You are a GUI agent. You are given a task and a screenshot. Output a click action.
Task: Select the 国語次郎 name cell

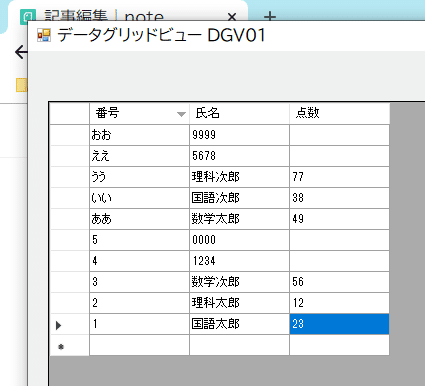pos(239,198)
